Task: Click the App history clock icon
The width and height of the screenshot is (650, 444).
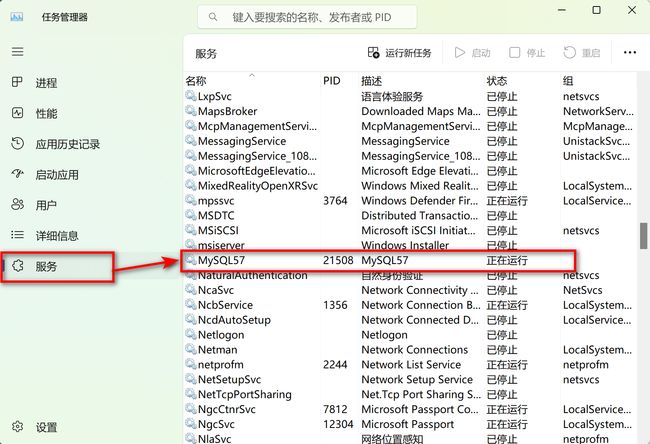Action: click(17, 143)
